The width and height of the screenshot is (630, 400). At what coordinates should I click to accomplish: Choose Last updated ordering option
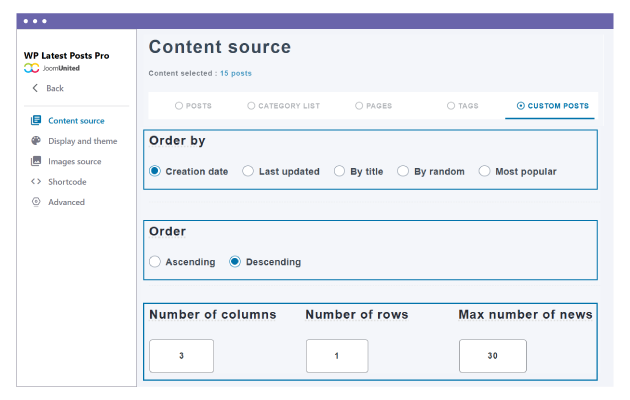tap(248, 171)
